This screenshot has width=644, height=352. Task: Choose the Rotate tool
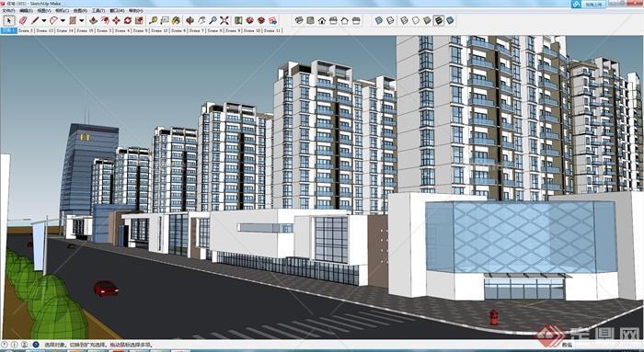[128, 20]
